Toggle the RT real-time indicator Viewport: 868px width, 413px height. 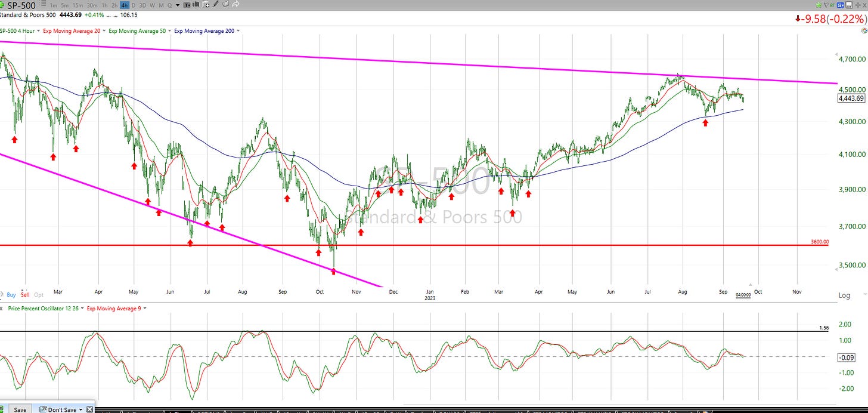[832, 5]
